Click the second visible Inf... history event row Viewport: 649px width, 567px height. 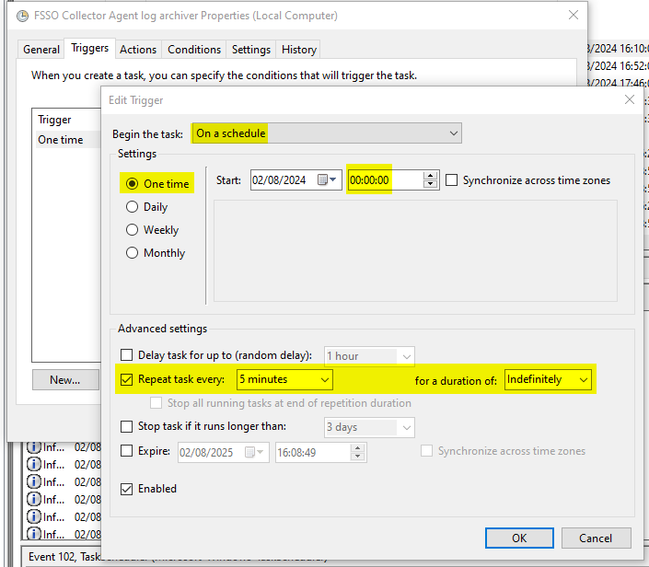62,464
